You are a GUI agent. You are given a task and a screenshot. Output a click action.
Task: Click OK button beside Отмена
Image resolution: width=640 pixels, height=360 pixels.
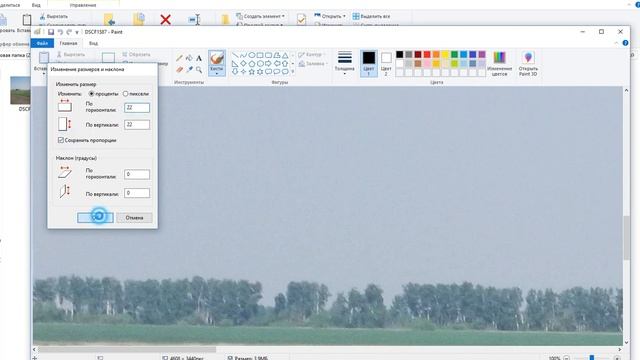point(96,218)
